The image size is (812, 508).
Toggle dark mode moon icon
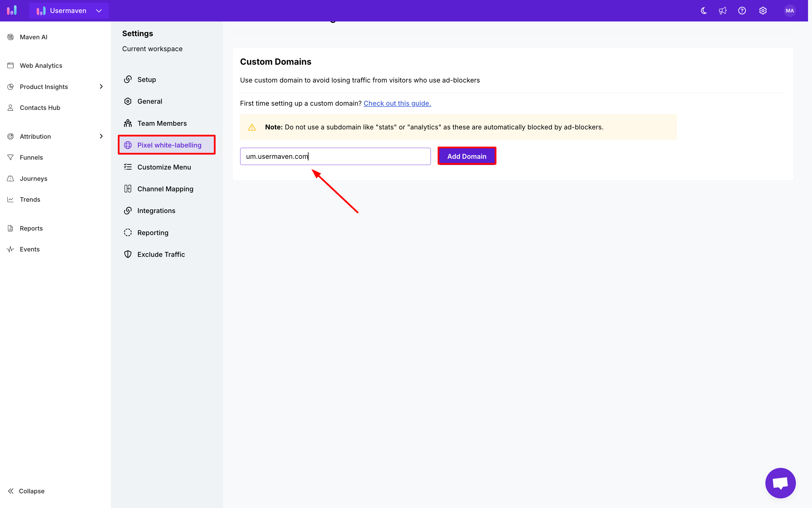tap(704, 11)
